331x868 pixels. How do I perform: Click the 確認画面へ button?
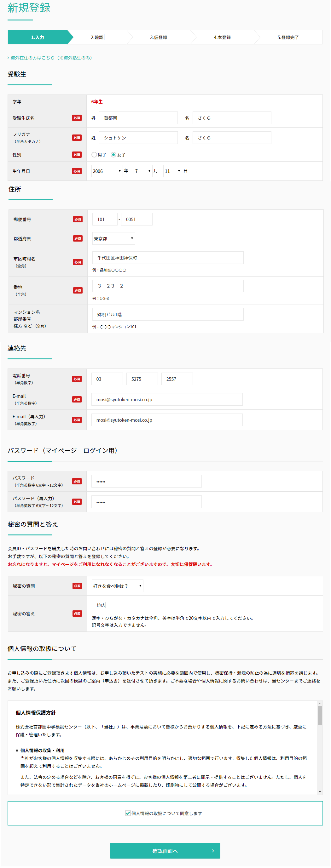[x=165, y=851]
